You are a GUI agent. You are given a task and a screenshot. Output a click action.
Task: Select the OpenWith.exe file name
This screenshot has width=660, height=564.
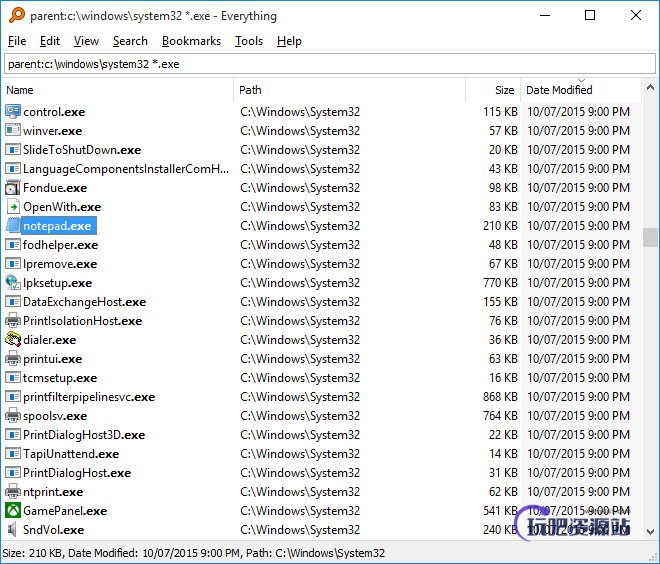click(x=62, y=207)
